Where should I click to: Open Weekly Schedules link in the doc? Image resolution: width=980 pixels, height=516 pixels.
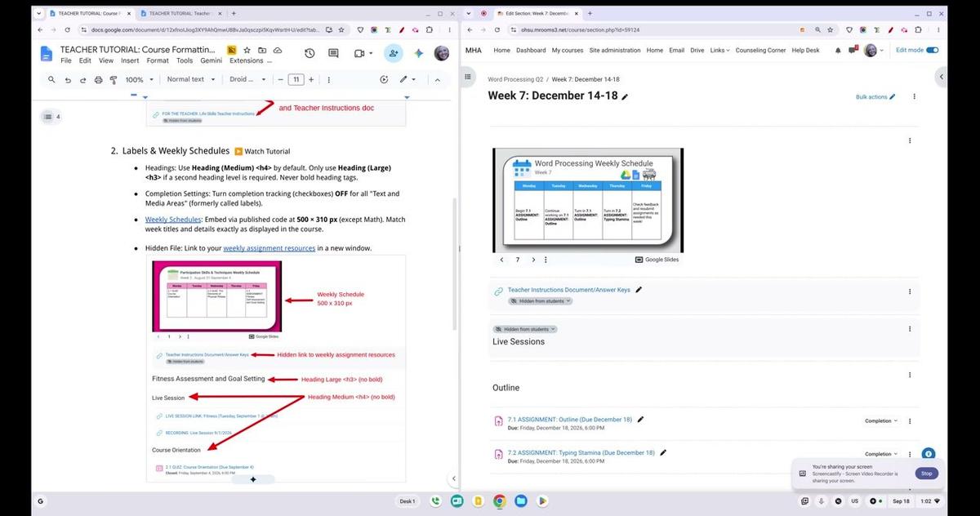coord(173,220)
